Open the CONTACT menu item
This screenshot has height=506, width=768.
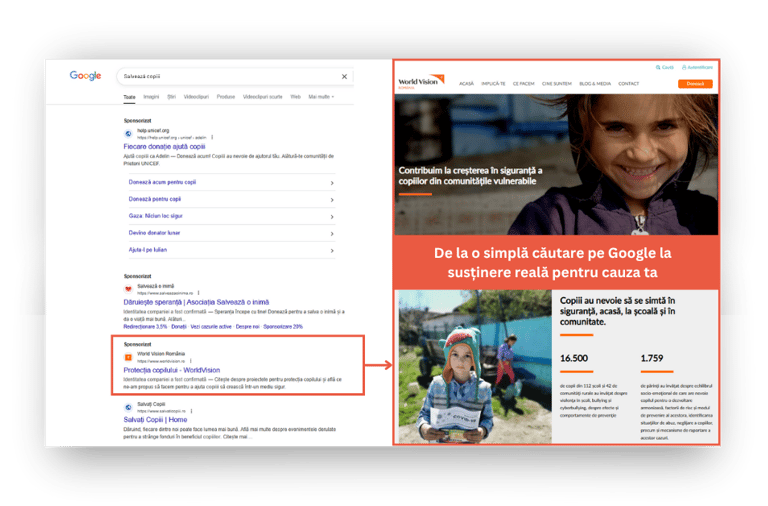pos(628,84)
